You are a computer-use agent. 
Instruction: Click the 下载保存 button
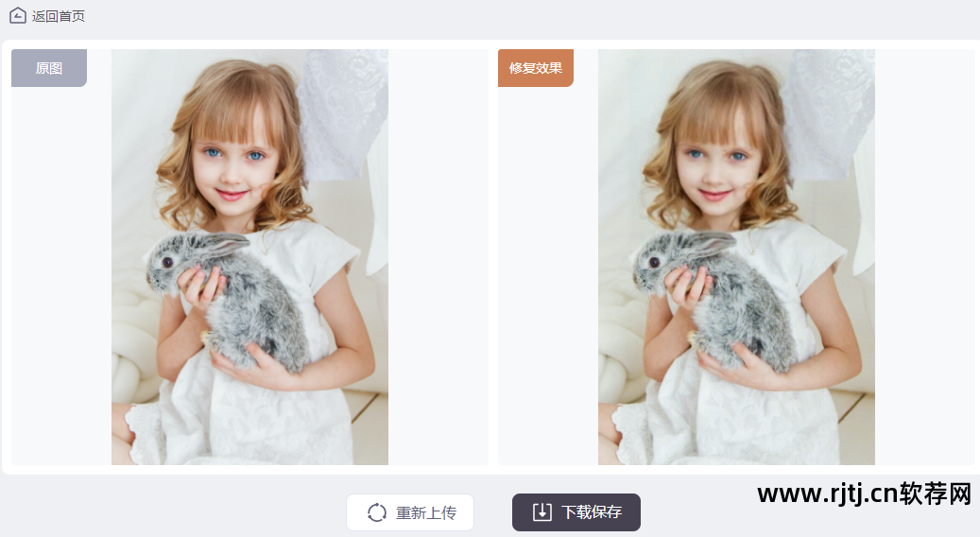coord(576,512)
